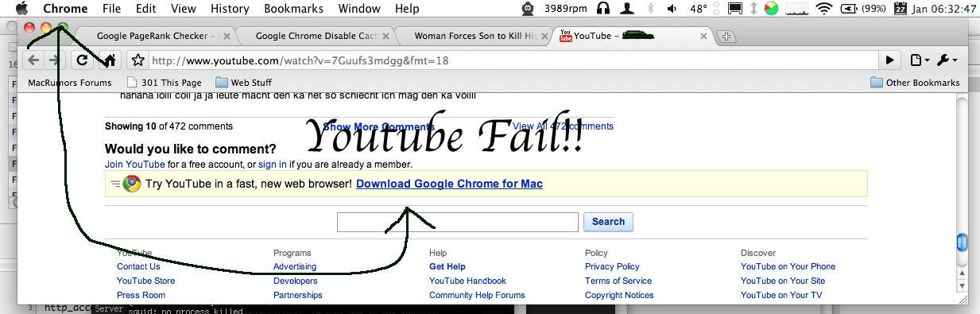Click the Join YouTube link
980x314 pixels.
pyautogui.click(x=135, y=165)
